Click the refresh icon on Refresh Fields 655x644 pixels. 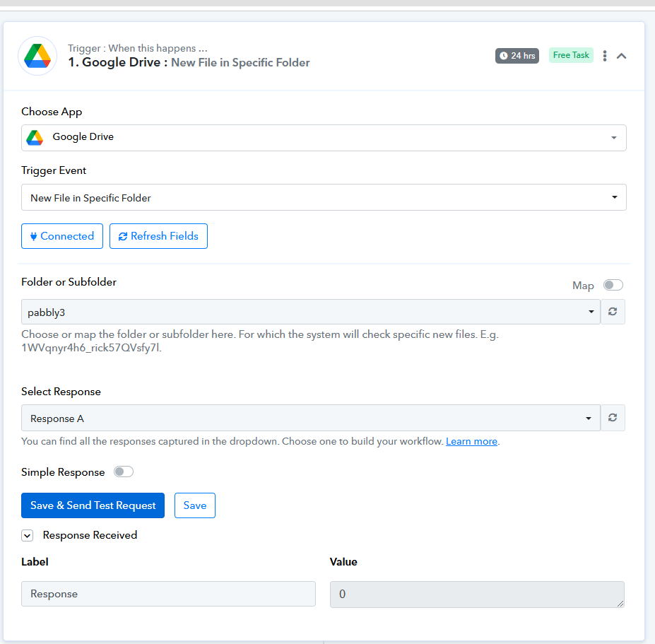[123, 237]
